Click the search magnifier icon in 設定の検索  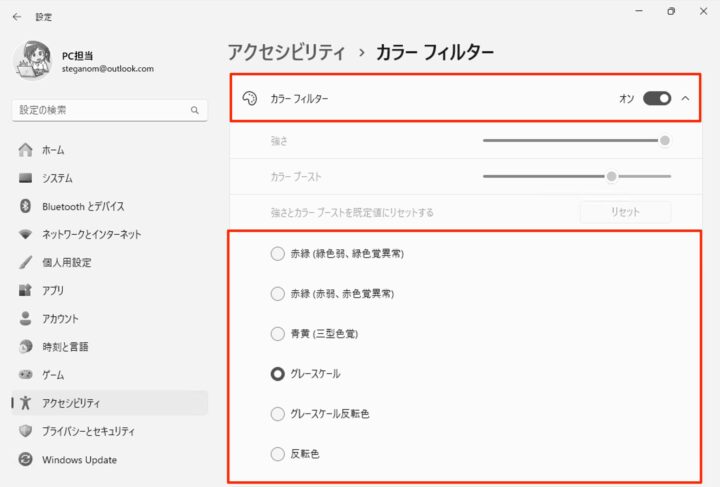tap(195, 110)
